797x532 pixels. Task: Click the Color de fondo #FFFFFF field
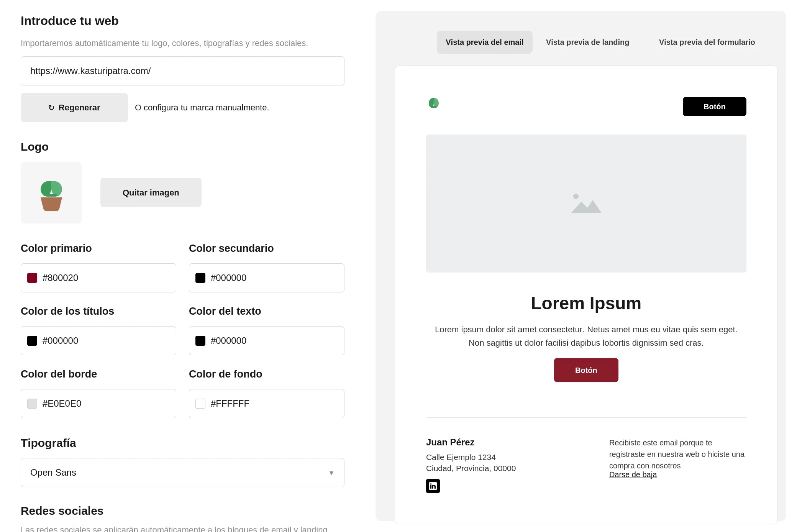(267, 404)
